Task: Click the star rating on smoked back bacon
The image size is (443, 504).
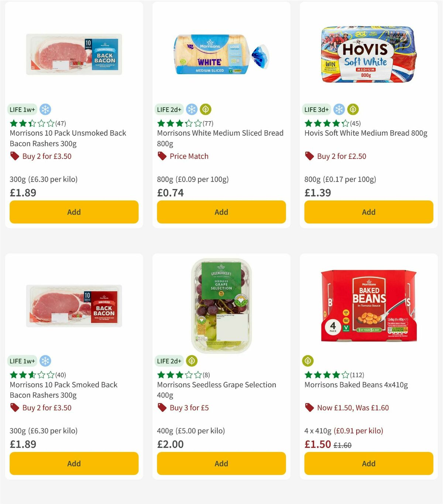Action: pyautogui.click(x=31, y=375)
